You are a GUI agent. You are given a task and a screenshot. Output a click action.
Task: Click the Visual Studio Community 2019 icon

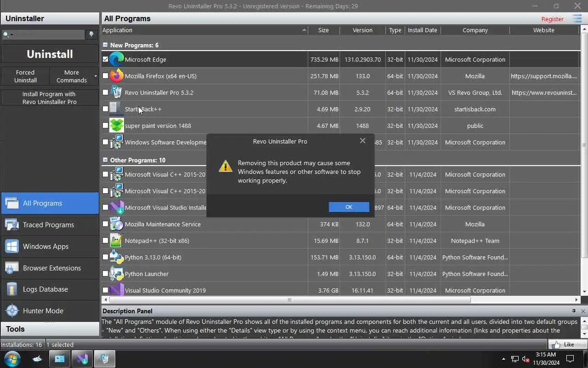117,289
